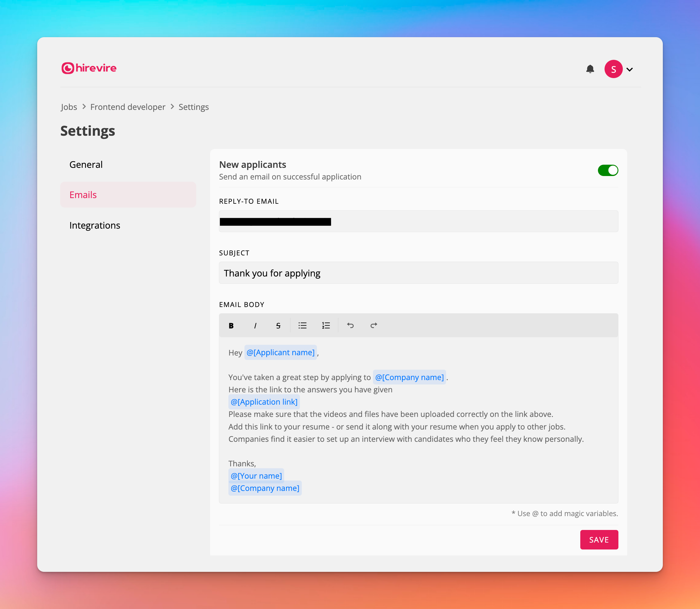Click the hirevire logo
The height and width of the screenshot is (609, 700).
click(x=89, y=68)
